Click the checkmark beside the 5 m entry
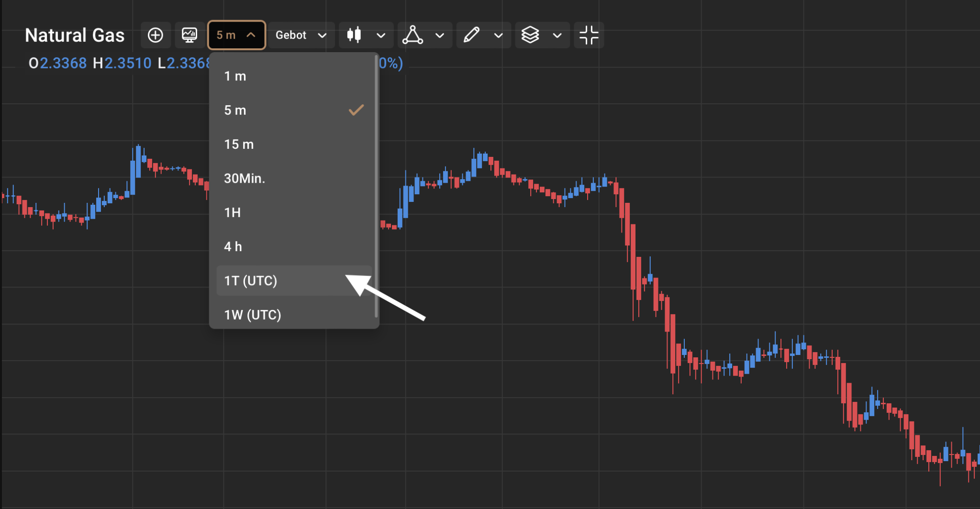The height and width of the screenshot is (509, 980). pyautogui.click(x=356, y=110)
